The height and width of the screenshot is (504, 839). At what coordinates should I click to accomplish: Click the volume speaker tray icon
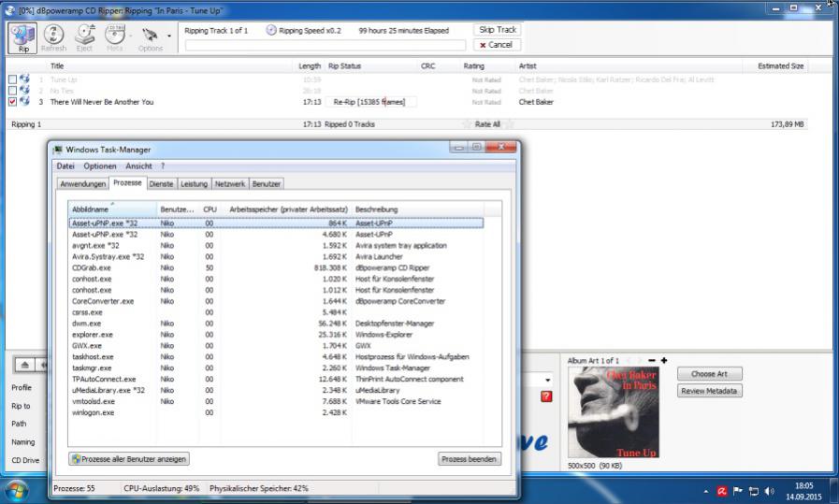(769, 490)
